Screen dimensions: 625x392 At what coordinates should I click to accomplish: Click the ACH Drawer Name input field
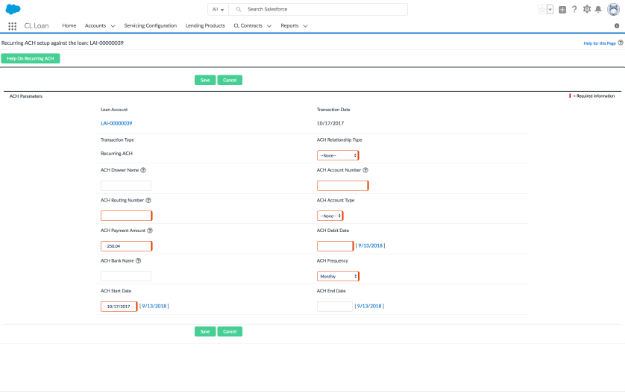[126, 185]
